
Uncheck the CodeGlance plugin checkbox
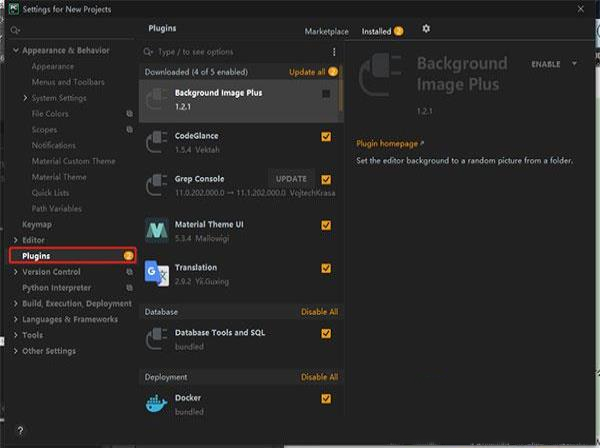pos(326,136)
